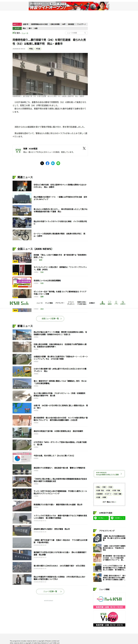The image size is (138, 644).
Task: Click the KSB報道 author logo
Action: (18, 150)
